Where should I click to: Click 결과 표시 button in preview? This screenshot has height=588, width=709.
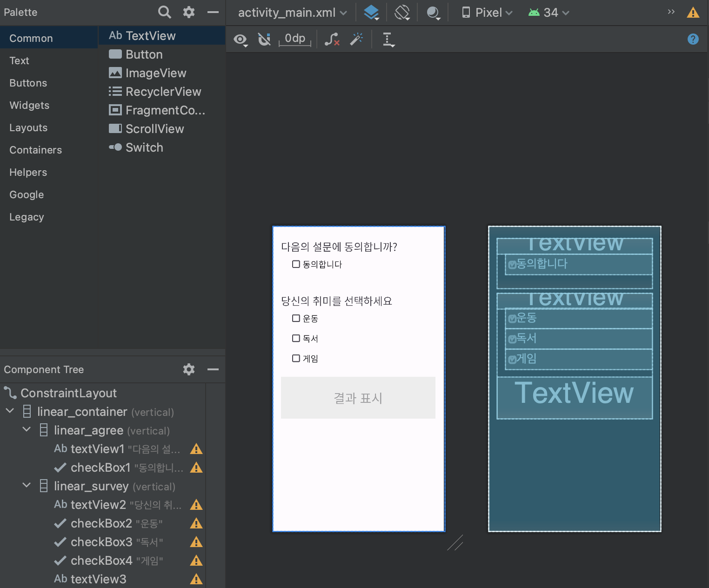point(358,398)
